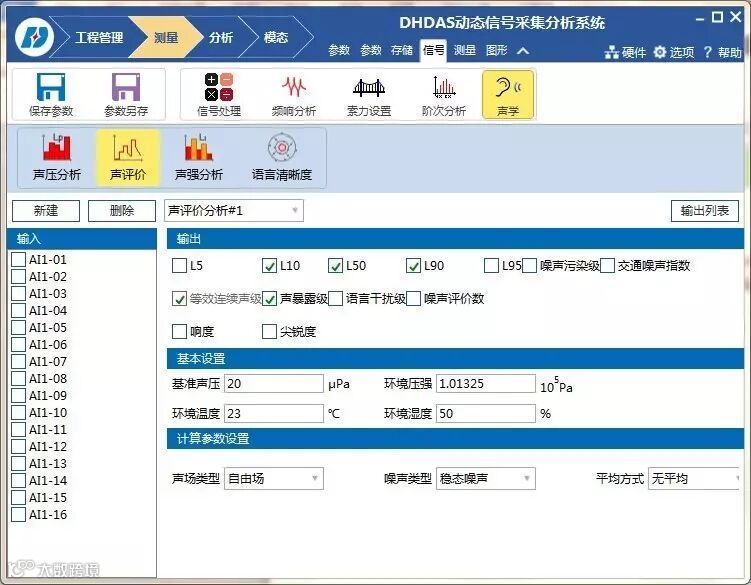Image resolution: width=751 pixels, height=585 pixels.
Task: Enable the Loudness (响度) checkbox
Action: click(x=179, y=332)
